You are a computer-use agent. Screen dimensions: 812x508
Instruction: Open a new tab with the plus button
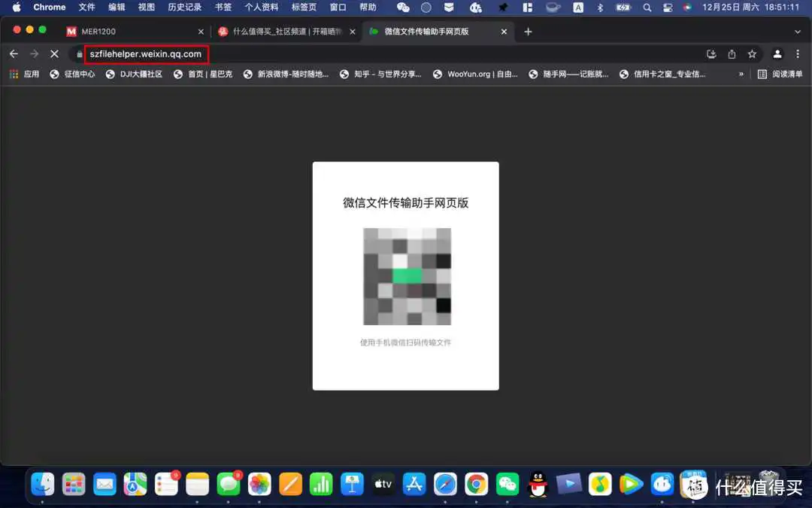[x=528, y=32]
